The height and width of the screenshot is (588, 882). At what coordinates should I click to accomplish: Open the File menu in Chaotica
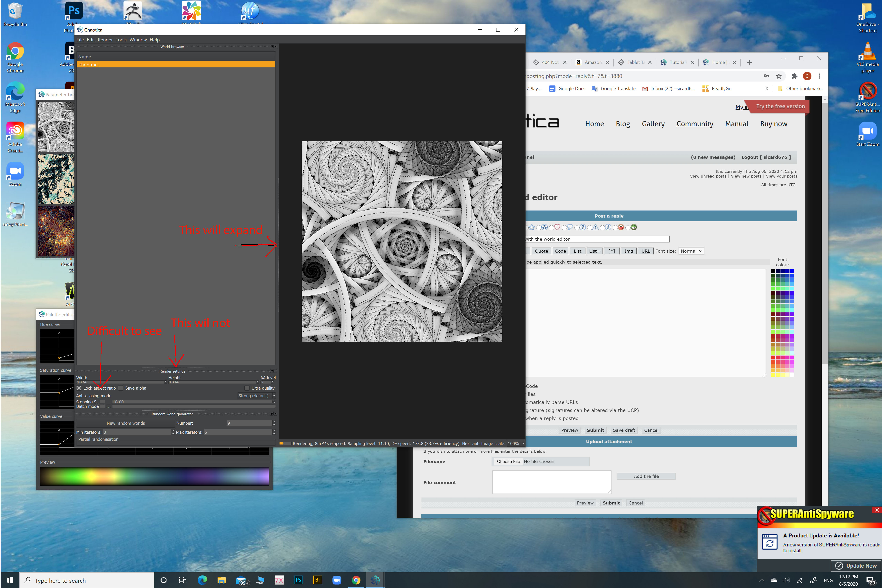coord(80,40)
